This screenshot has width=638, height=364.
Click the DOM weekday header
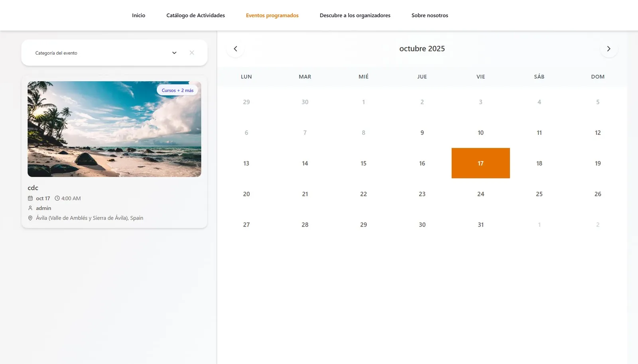click(598, 77)
